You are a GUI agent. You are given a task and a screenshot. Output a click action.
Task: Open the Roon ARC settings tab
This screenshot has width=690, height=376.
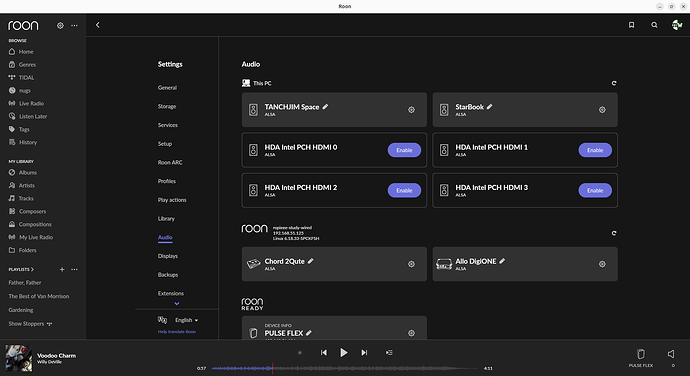pyautogui.click(x=170, y=162)
